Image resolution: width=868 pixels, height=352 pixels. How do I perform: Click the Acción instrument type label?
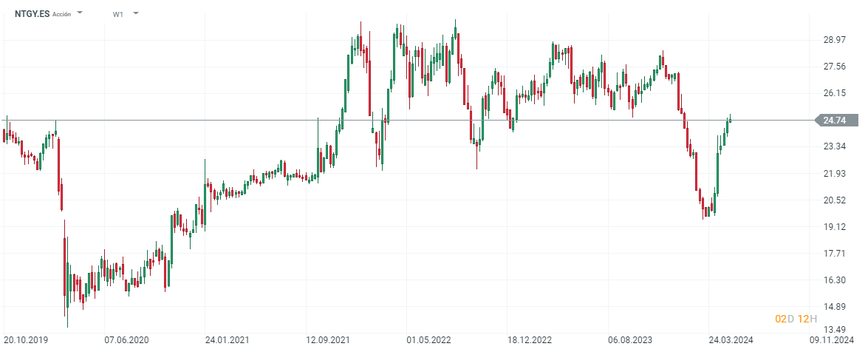tap(62, 14)
